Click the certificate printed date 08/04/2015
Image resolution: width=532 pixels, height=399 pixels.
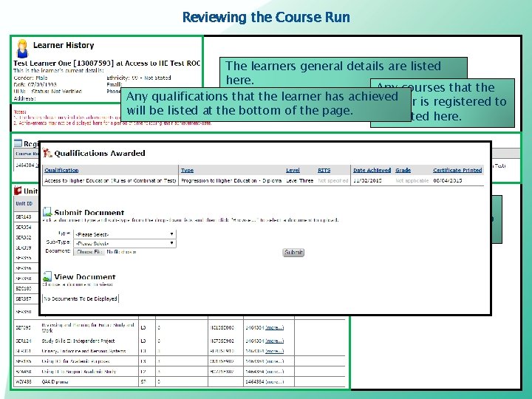point(448,180)
